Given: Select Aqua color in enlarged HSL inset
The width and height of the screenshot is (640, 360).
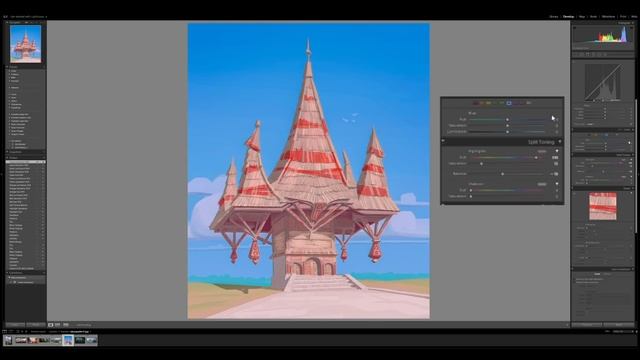Looking at the screenshot, I should click(x=502, y=103).
